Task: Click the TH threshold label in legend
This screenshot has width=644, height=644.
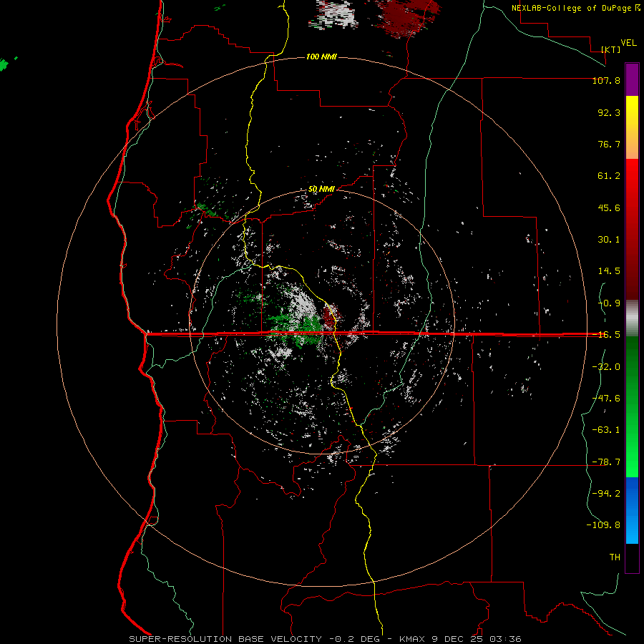Action: (x=615, y=557)
